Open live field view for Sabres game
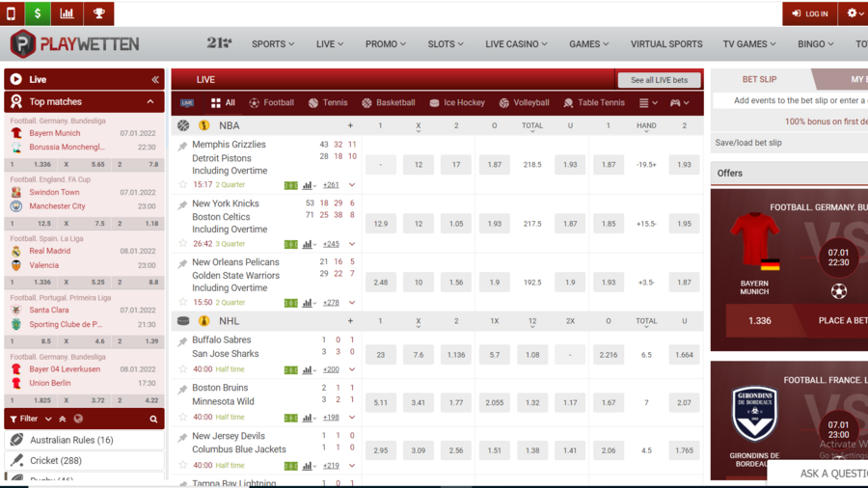Viewport: 868px width, 488px height. [290, 369]
